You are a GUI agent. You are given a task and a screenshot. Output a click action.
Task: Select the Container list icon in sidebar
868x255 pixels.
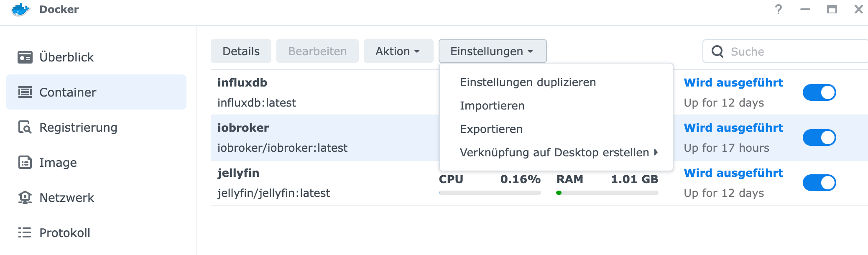pos(25,92)
